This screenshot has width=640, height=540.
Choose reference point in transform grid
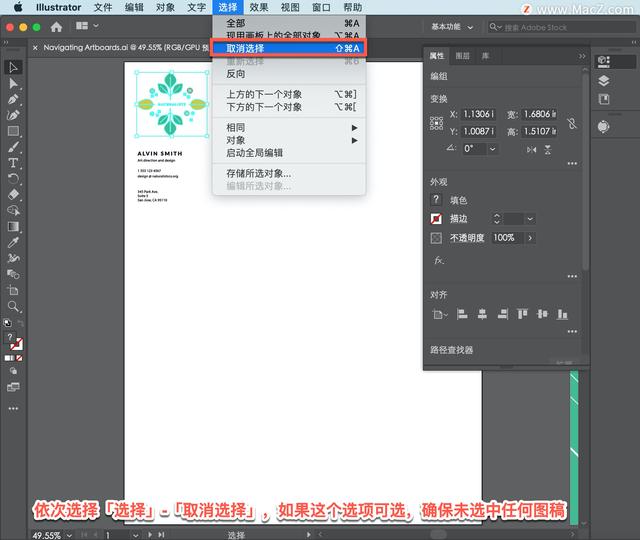[436, 123]
